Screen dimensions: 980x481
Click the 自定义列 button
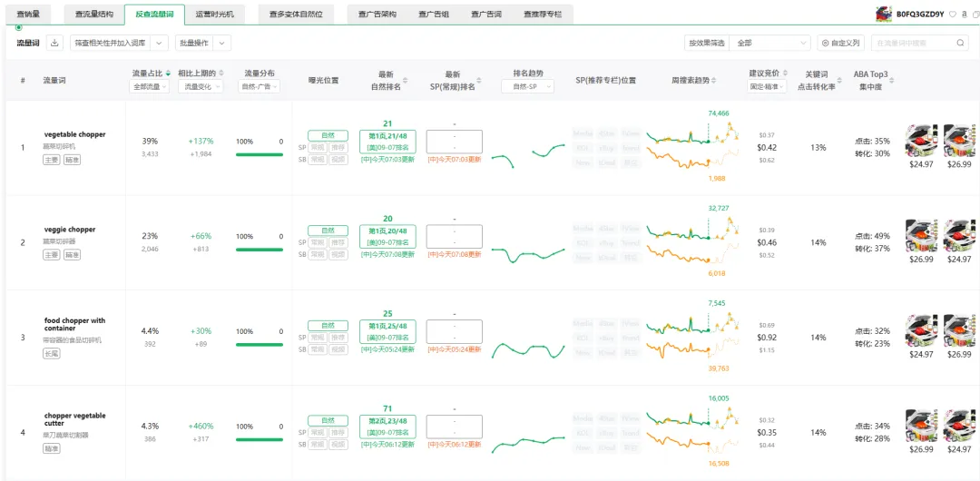(840, 44)
